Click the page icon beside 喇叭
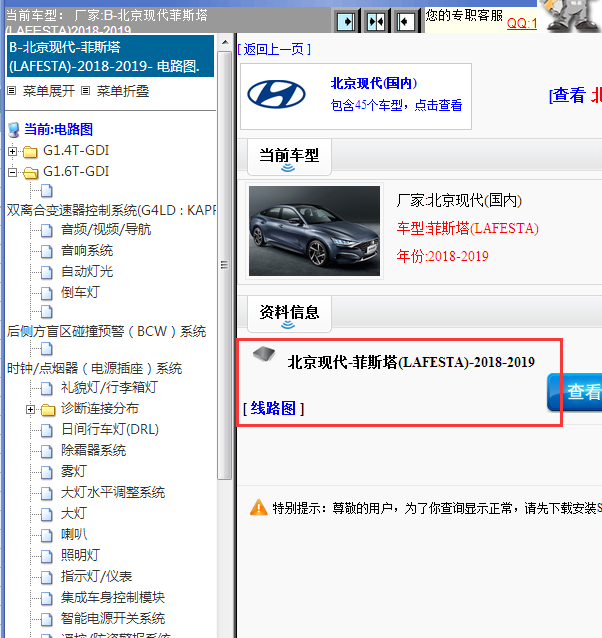 (47, 535)
